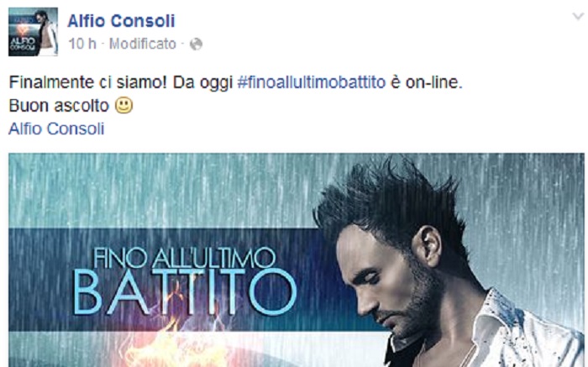Open Alfio Consoli's profile picture thumbnail
Screen dimensions: 588x367
point(33,32)
